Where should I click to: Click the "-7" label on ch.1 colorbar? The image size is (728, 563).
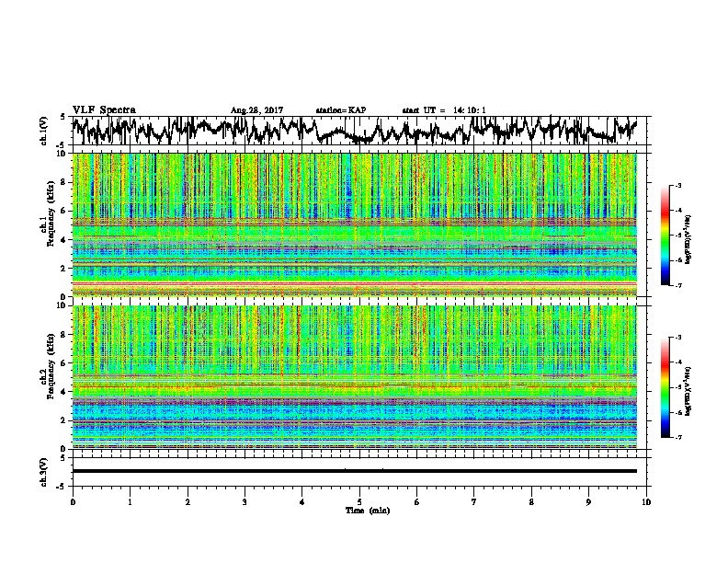(677, 285)
